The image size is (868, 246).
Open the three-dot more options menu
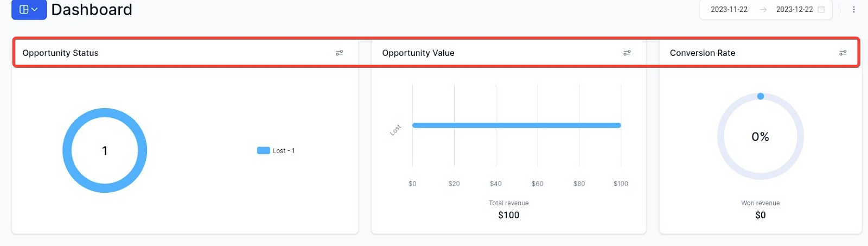click(x=853, y=9)
